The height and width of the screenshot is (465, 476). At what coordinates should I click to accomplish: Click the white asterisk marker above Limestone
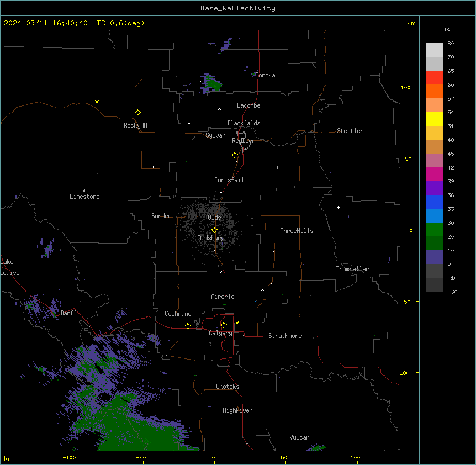84,191
